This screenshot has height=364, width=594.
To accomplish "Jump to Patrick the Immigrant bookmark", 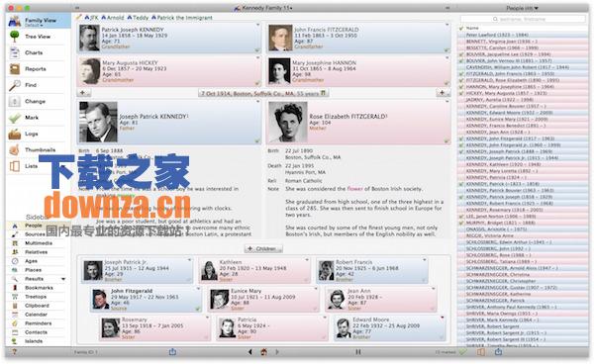I will pos(182,18).
